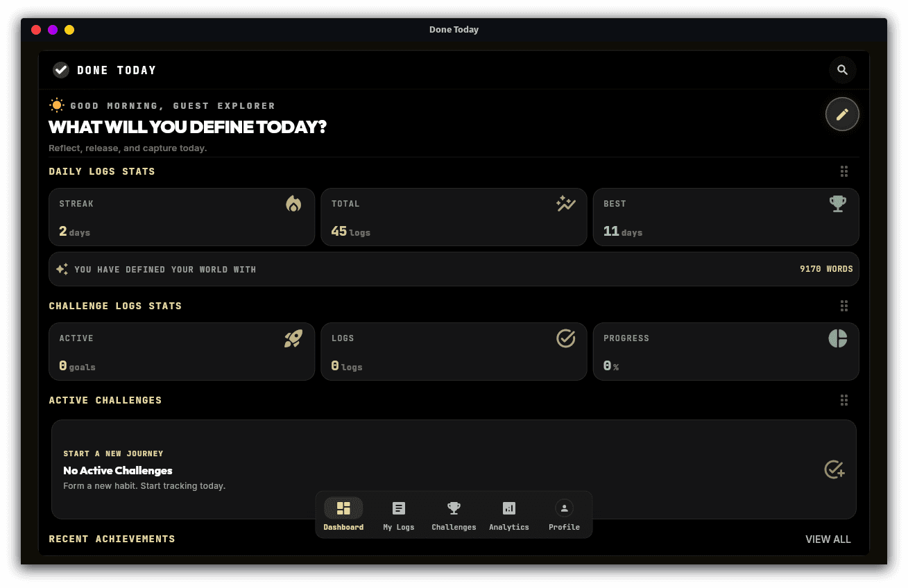Viewport: 908px width, 588px height.
Task: Click 'Good Morning, Guest Explorer' greeting
Action: tap(173, 106)
